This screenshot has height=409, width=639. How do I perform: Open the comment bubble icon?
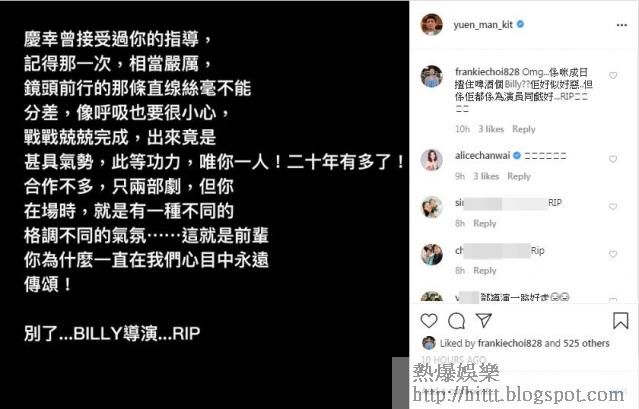[456, 321]
